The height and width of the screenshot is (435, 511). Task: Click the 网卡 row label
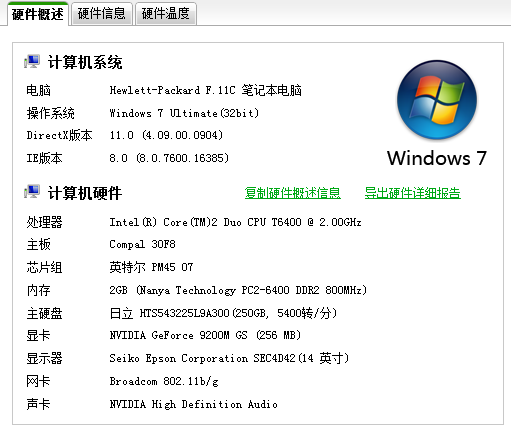coord(39,381)
